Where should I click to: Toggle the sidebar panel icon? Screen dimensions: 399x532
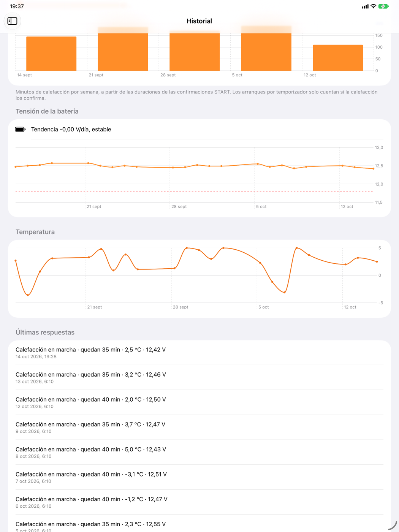[12, 21]
